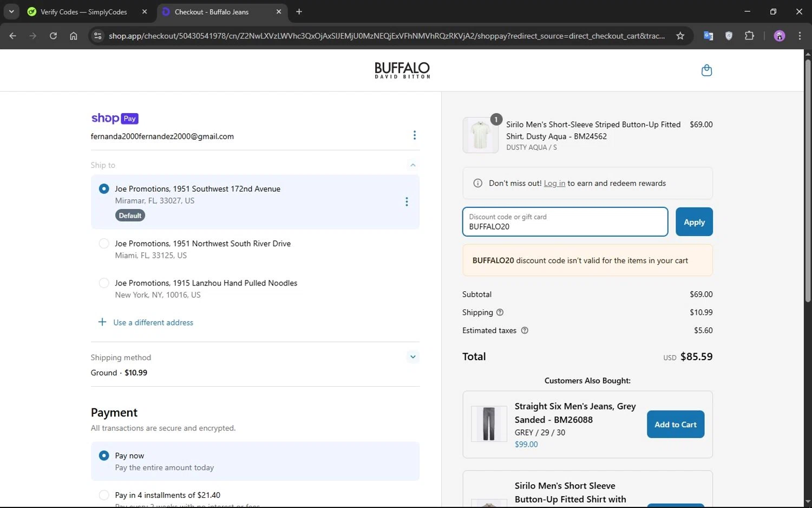Open the translate page icon

(x=708, y=36)
